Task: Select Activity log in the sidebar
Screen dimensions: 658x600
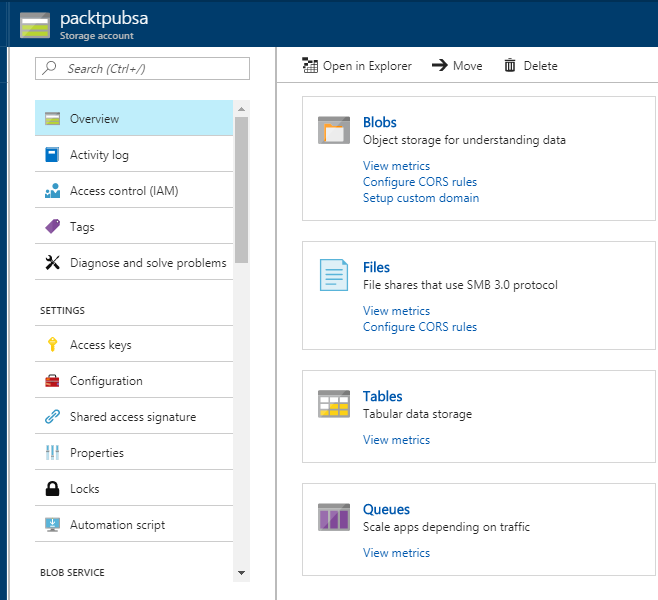Action: coord(99,155)
